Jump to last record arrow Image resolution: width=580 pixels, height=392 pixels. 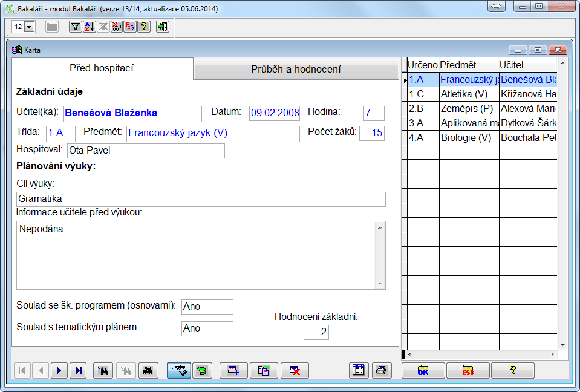[77, 371]
